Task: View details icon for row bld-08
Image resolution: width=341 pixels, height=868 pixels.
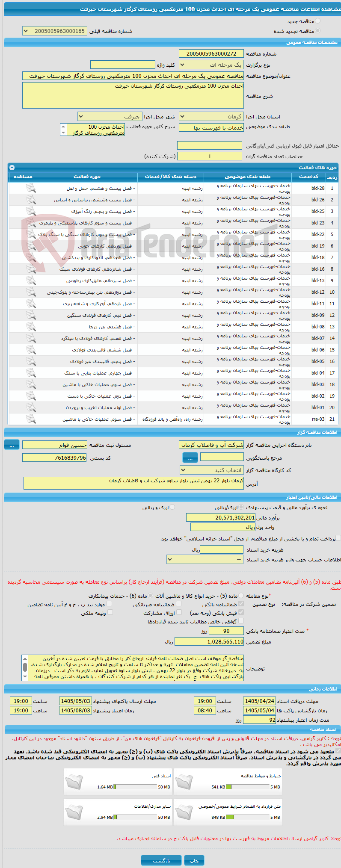Action: pos(31,327)
